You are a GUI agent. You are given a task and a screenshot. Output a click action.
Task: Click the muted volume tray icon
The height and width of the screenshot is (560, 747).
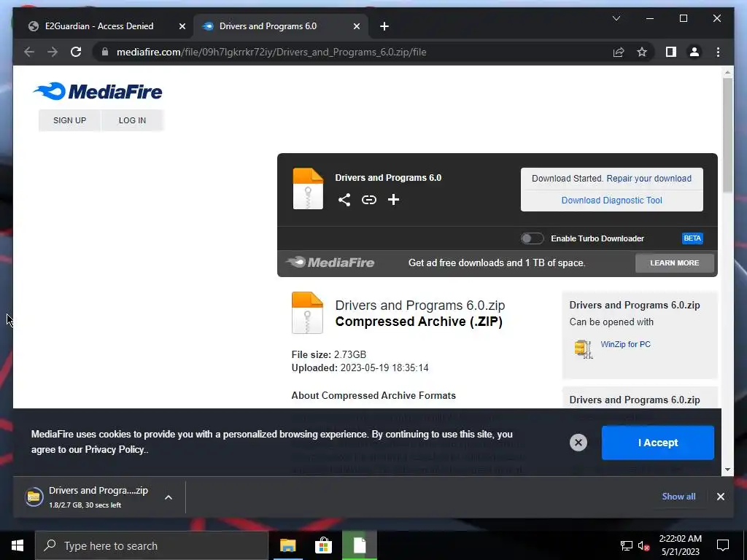(643, 545)
